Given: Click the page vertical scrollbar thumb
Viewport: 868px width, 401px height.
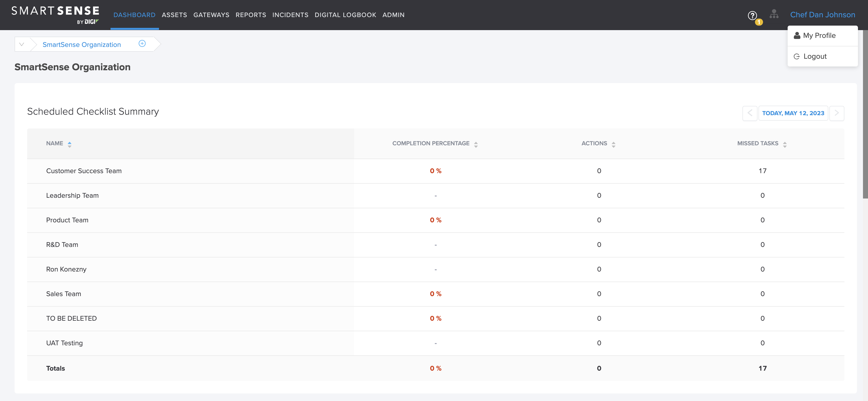Looking at the screenshot, I should click(x=865, y=114).
